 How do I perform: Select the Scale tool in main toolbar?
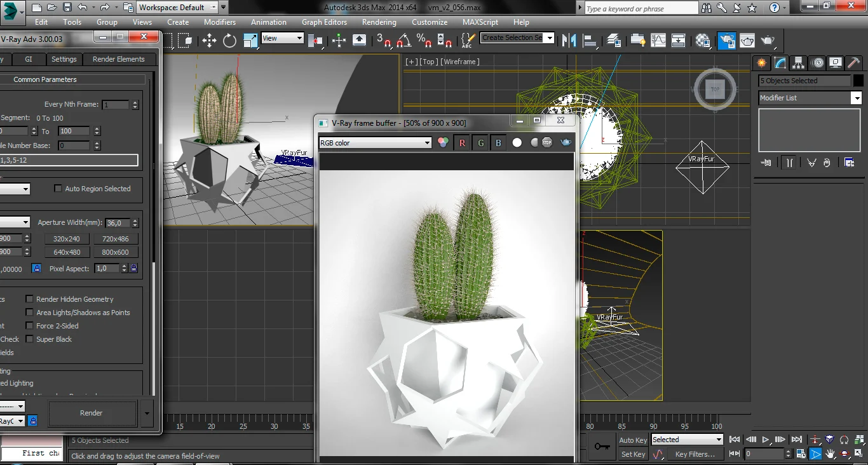click(251, 41)
